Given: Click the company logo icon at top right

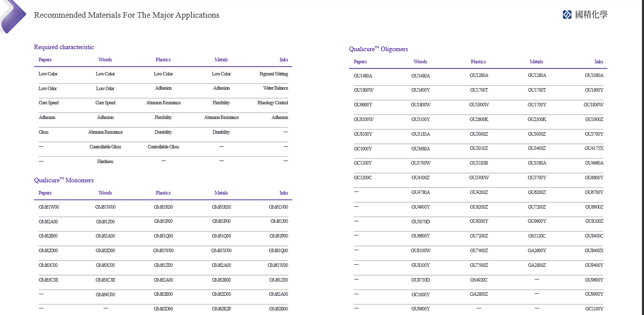Looking at the screenshot, I should coord(567,15).
